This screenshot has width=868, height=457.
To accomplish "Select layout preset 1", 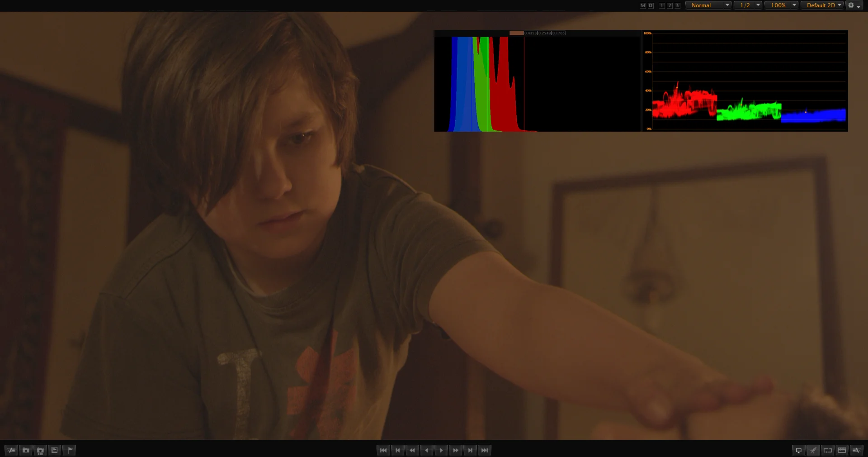I will (x=662, y=5).
